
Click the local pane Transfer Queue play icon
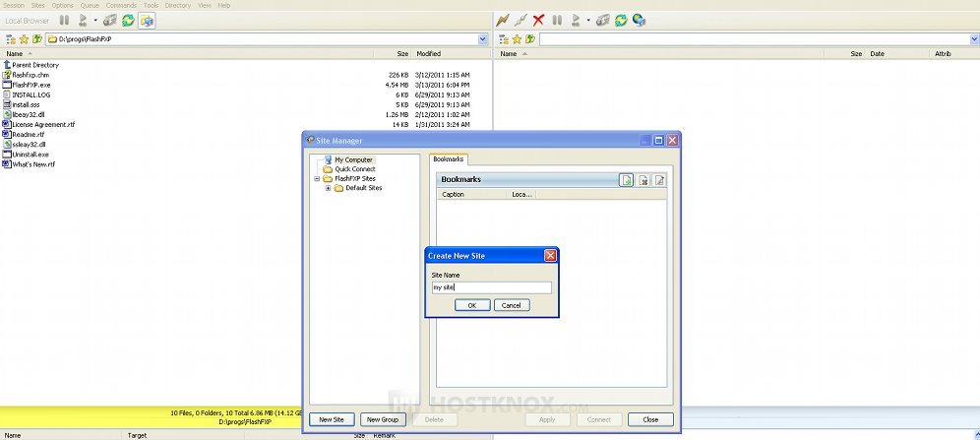(82, 21)
